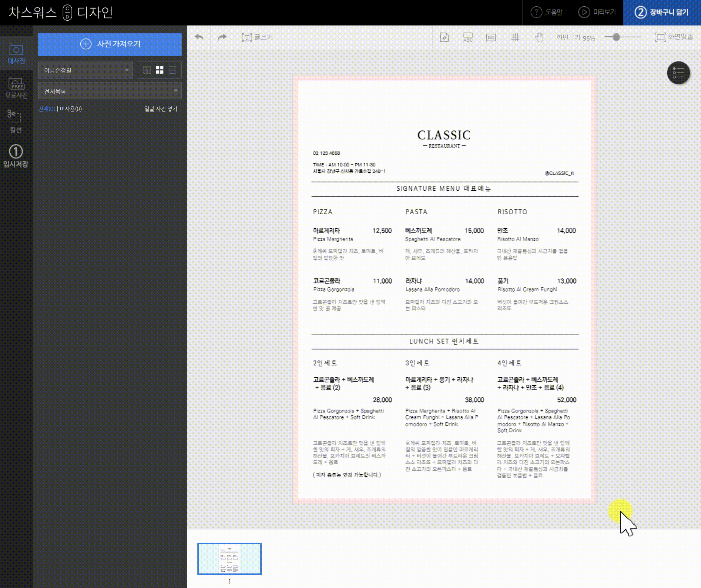Image resolution: width=701 pixels, height=588 pixels.
Task: Switch to medium grid thumbnail view
Action: [160, 70]
